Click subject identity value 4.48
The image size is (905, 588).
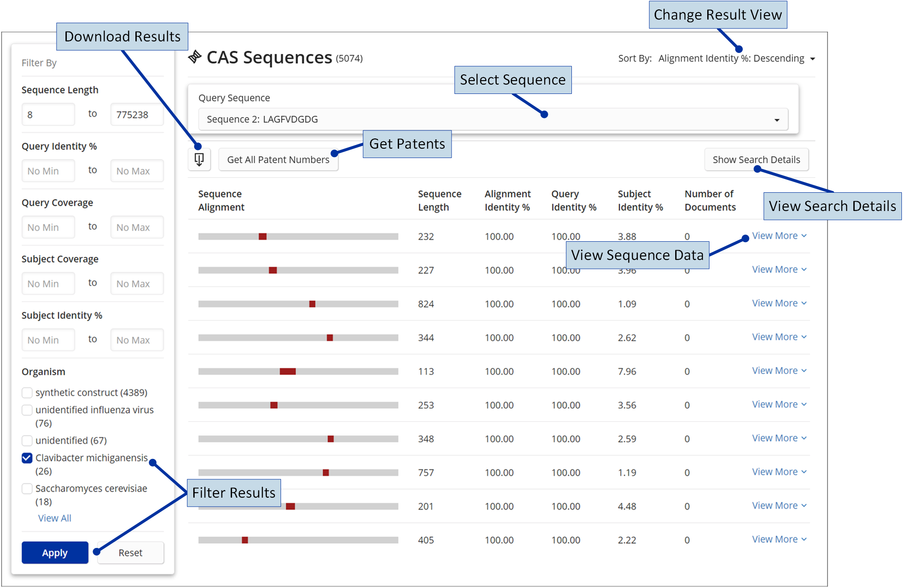coord(627,507)
